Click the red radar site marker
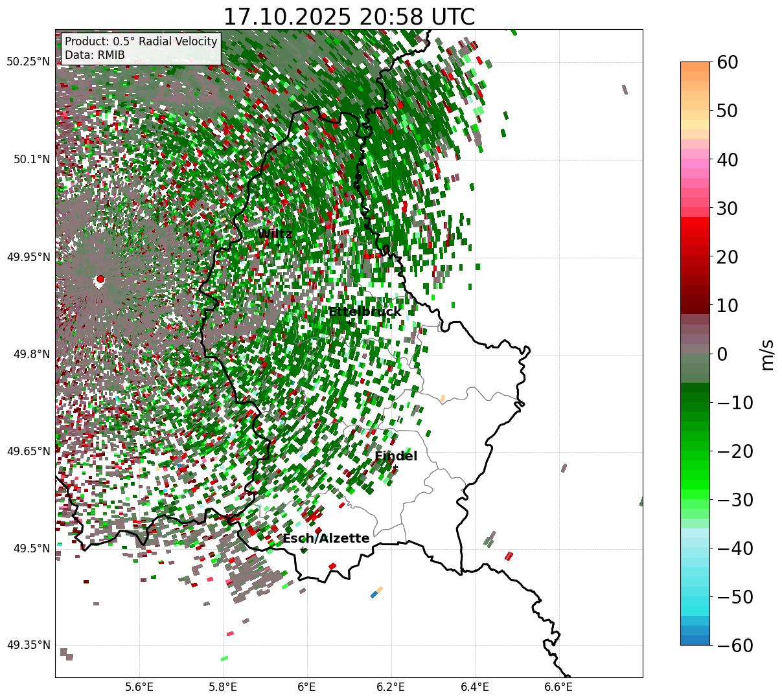 click(x=100, y=279)
